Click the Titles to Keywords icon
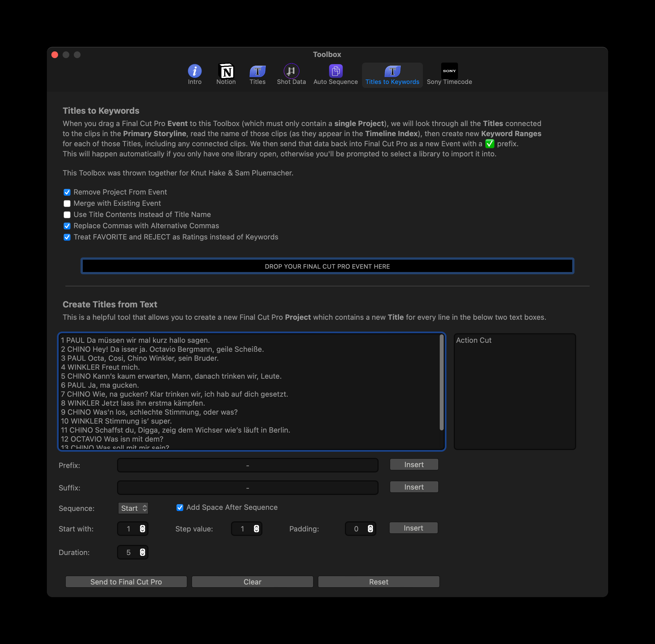655x644 pixels. [392, 71]
